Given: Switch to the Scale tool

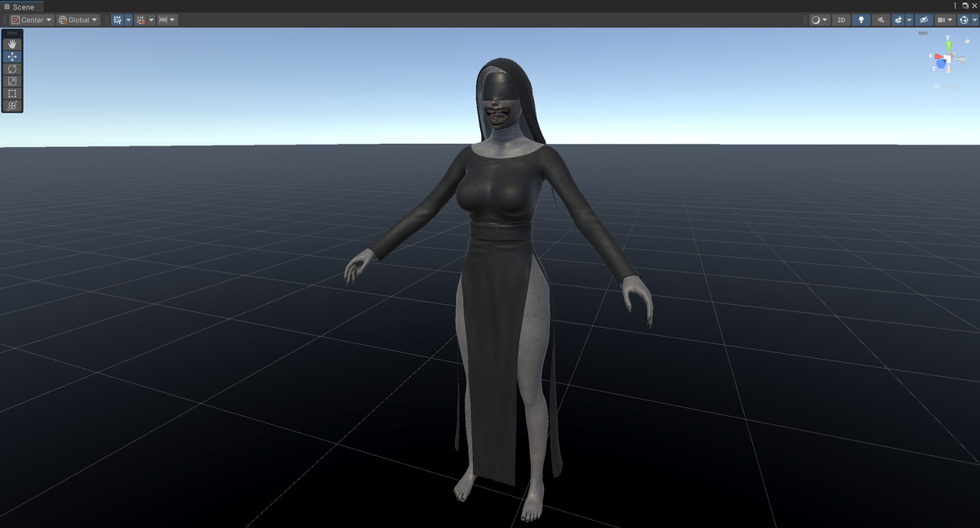Looking at the screenshot, I should 11,81.
